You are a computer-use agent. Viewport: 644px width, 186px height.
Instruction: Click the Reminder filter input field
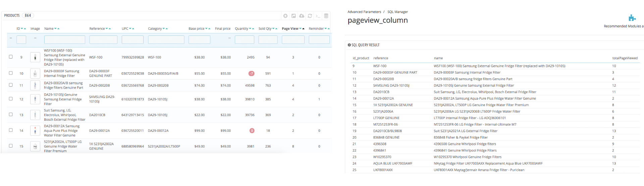tap(319, 39)
